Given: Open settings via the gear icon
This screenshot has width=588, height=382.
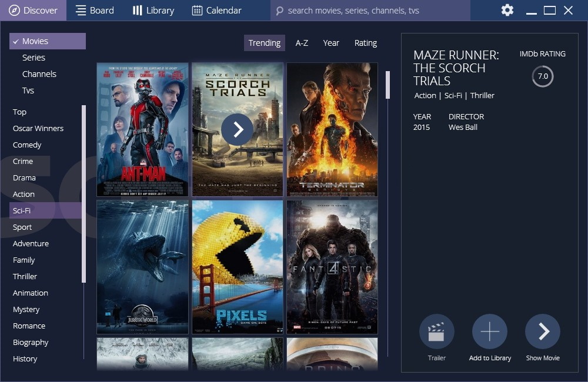Looking at the screenshot, I should coord(507,10).
